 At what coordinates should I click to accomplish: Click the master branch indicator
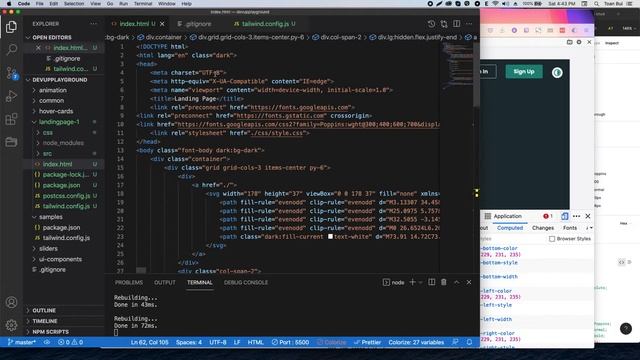coord(22,342)
